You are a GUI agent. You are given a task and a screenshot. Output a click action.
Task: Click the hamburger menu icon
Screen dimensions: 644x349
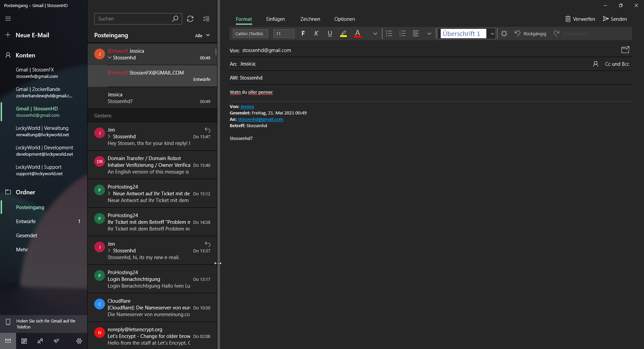click(8, 19)
